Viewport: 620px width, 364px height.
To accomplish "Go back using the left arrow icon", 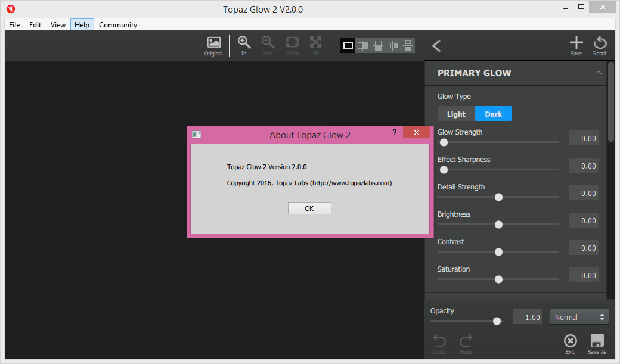I will [x=436, y=46].
